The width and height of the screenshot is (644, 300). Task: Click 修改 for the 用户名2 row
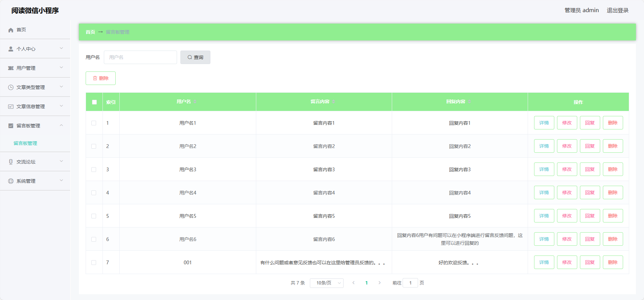point(567,146)
